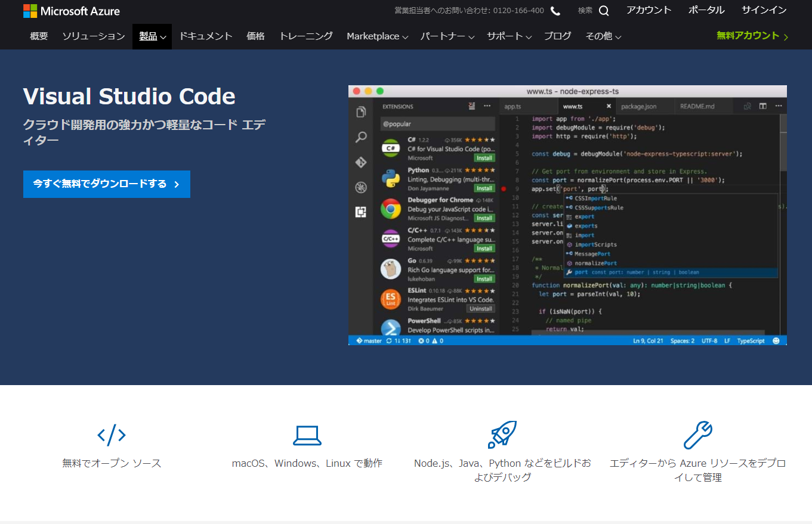The width and height of the screenshot is (812, 524).
Task: Select the Source Control git icon in VS Code
Action: [361, 162]
